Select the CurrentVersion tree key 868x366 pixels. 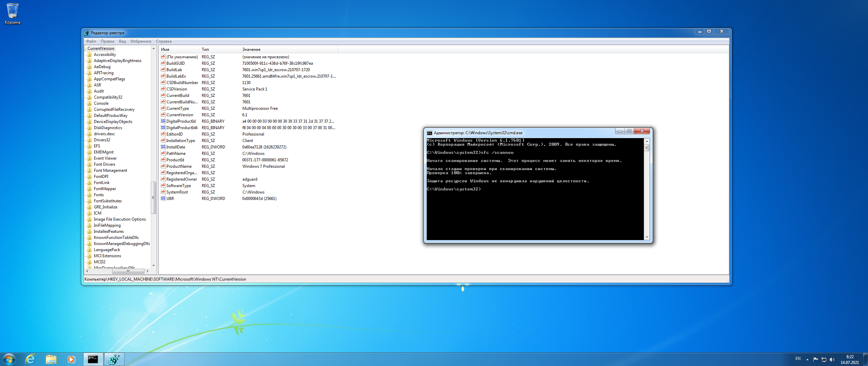tap(101, 48)
